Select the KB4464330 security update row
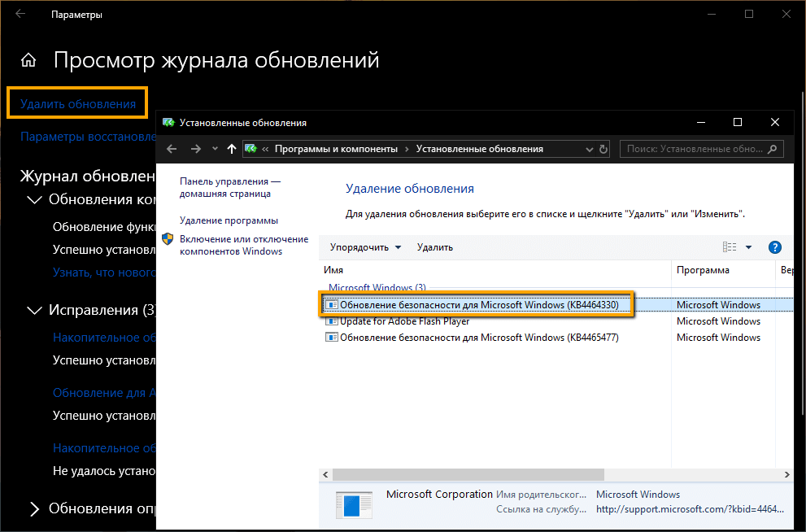806x532 pixels. tap(558, 305)
